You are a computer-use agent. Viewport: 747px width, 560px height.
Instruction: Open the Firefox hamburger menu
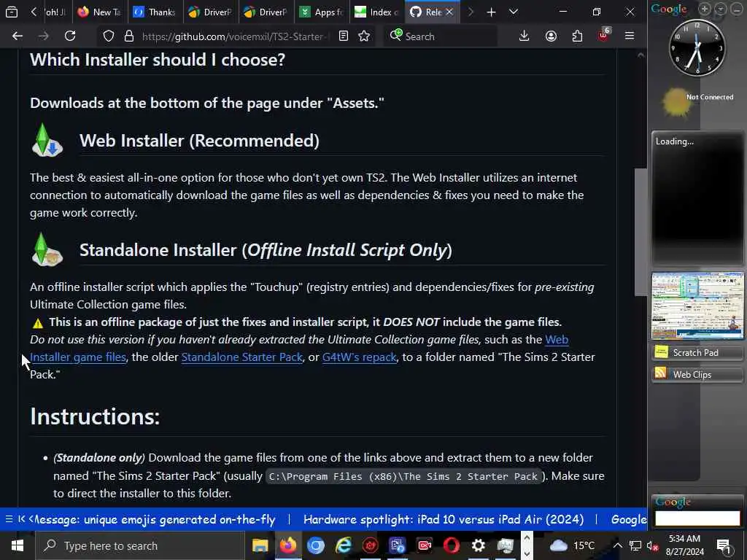point(630,36)
